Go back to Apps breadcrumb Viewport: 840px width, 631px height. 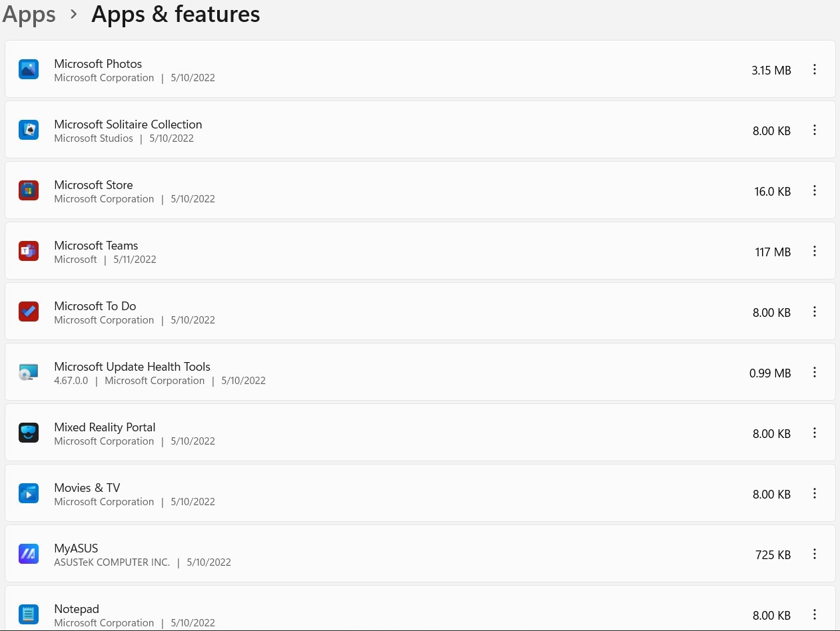29,15
